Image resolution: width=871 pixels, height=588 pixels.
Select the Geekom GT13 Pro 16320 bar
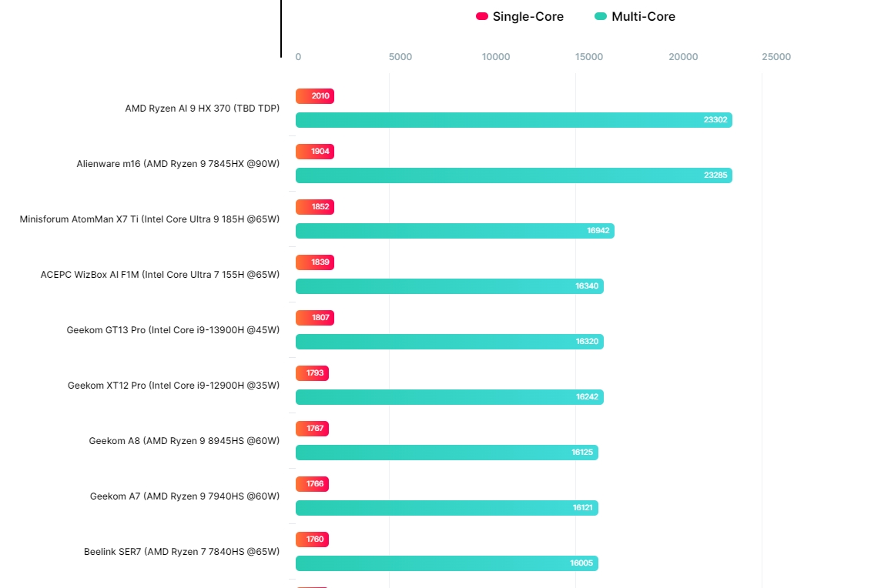click(450, 342)
